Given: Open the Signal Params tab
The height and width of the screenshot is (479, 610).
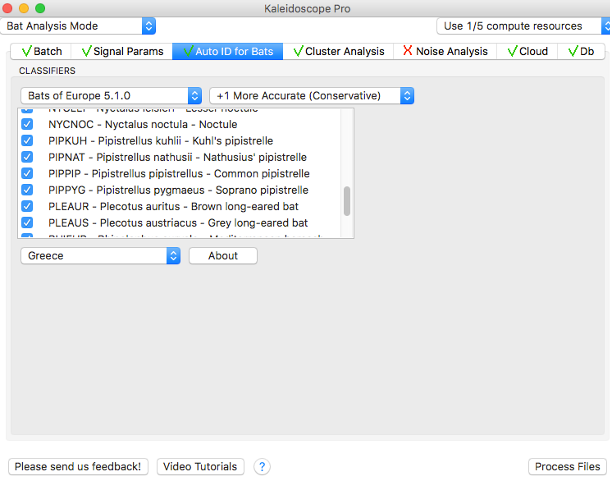Looking at the screenshot, I should [x=123, y=51].
